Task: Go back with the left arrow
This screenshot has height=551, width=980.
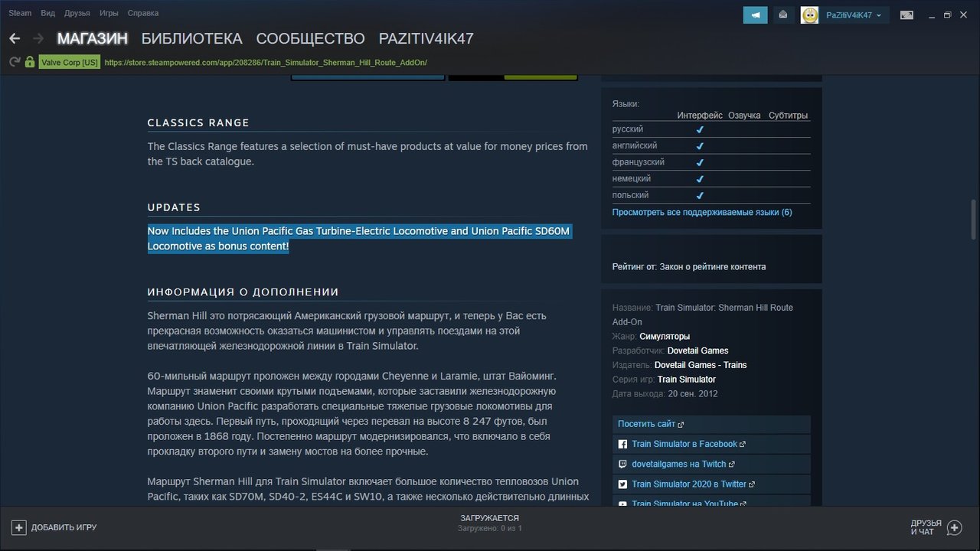Action: [15, 38]
